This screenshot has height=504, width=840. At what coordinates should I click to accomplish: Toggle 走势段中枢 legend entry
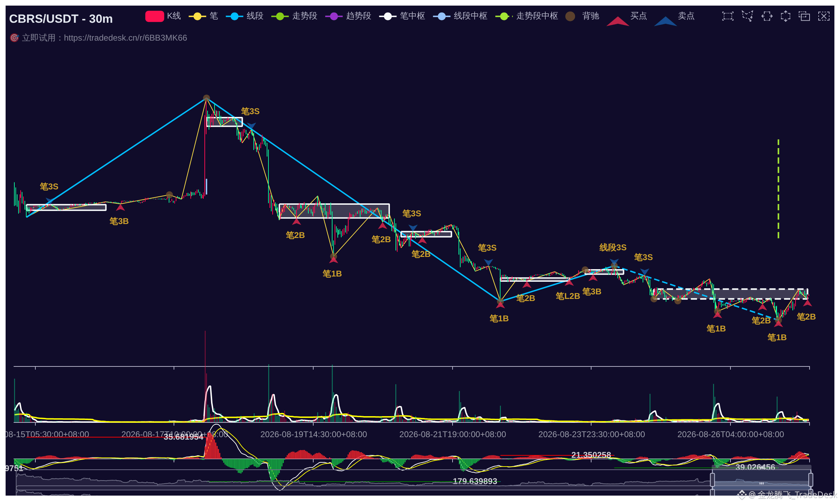click(x=527, y=16)
